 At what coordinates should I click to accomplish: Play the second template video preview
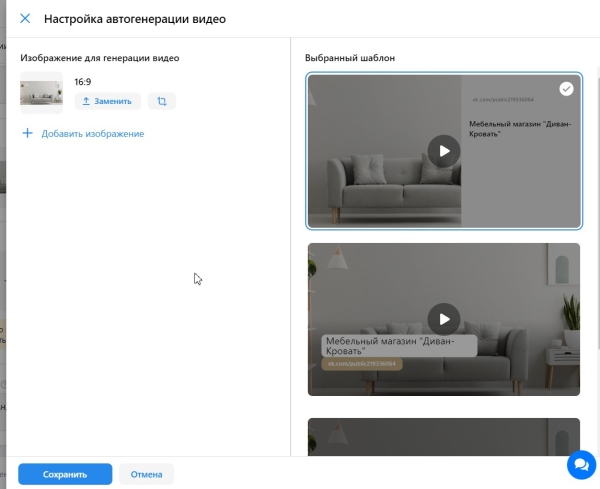coord(443,319)
